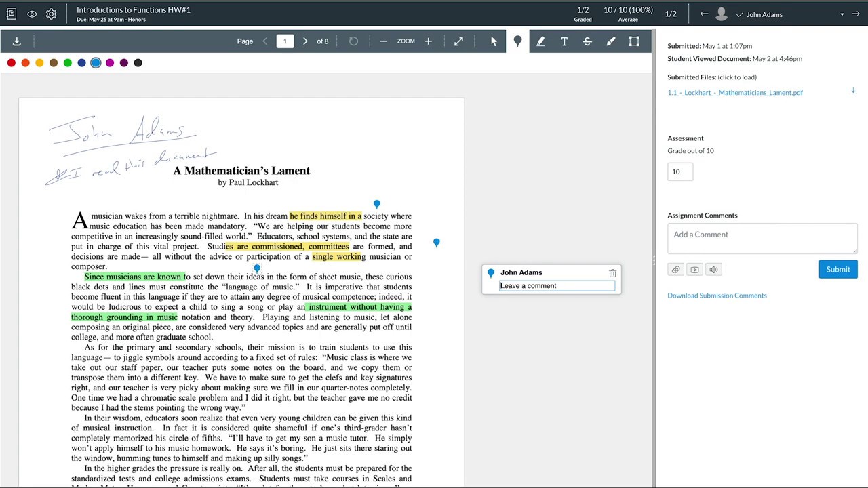Viewport: 868px width, 488px height.
Task: Choose the red annotation color
Action: point(12,63)
